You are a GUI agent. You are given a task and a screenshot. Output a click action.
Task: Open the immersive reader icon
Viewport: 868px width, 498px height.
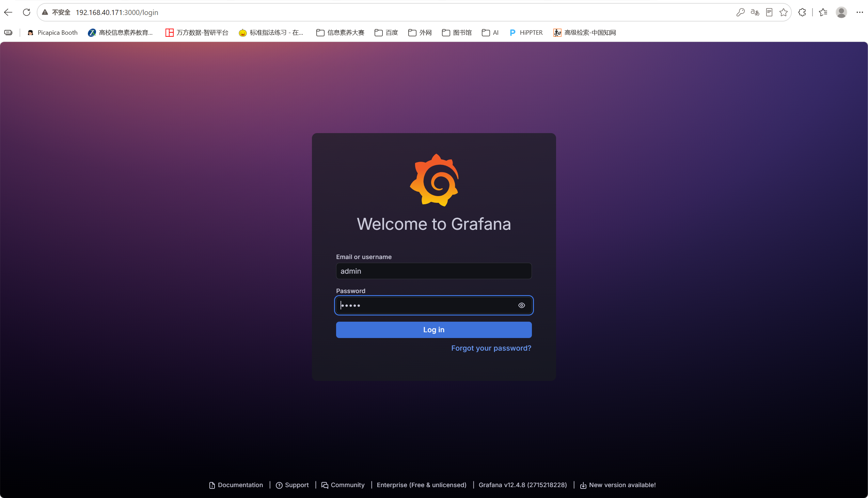coord(769,12)
